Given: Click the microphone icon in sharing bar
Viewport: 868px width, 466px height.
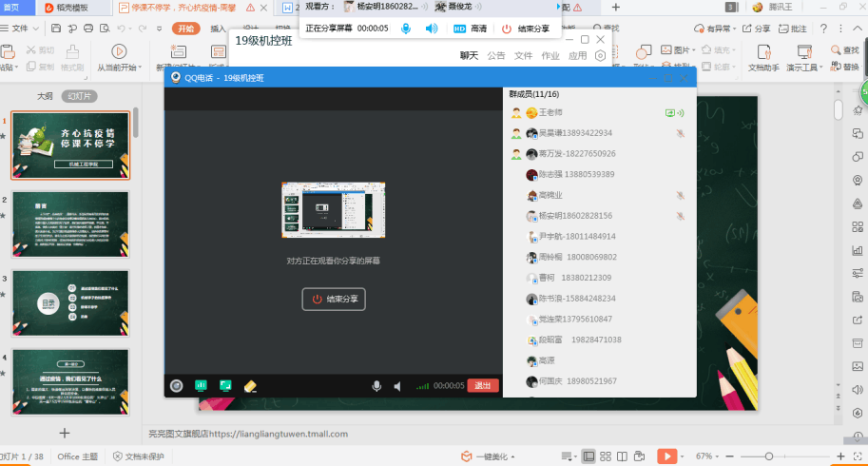Looking at the screenshot, I should tap(406, 29).
